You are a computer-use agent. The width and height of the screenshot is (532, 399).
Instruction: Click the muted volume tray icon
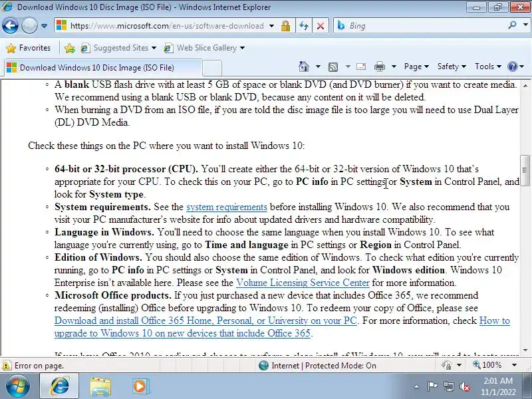(x=464, y=386)
